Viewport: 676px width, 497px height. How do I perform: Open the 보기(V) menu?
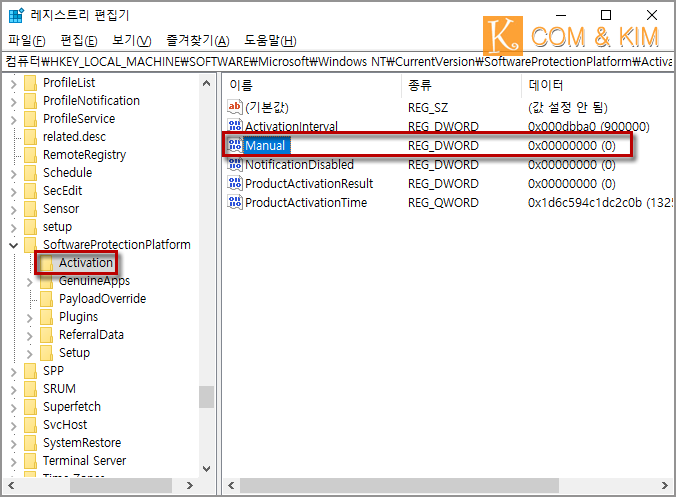pyautogui.click(x=131, y=41)
